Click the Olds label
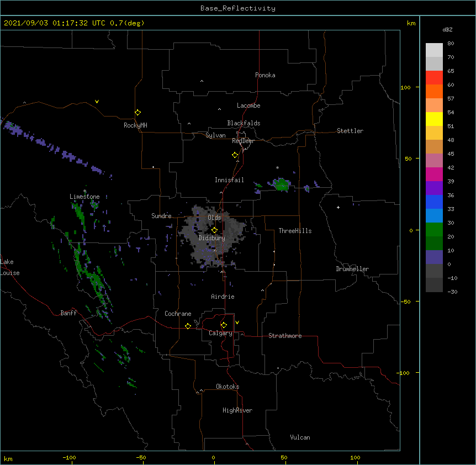This screenshot has height=465, width=476. (214, 218)
